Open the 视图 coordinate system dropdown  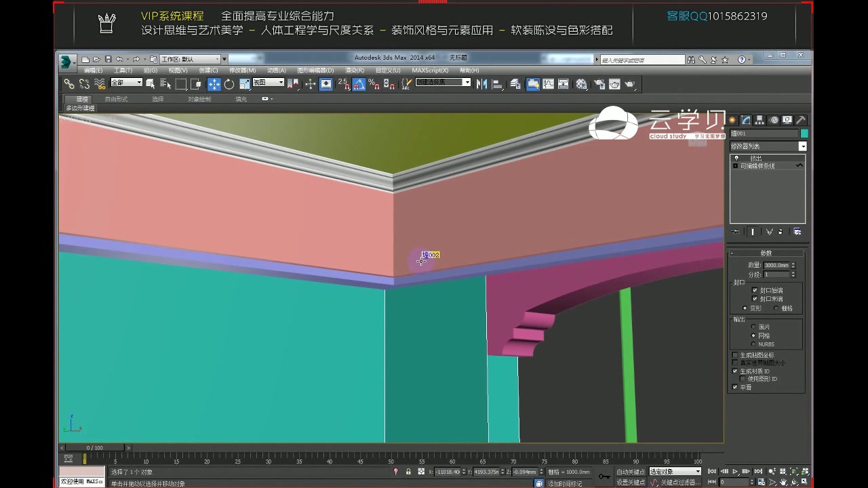pyautogui.click(x=268, y=83)
